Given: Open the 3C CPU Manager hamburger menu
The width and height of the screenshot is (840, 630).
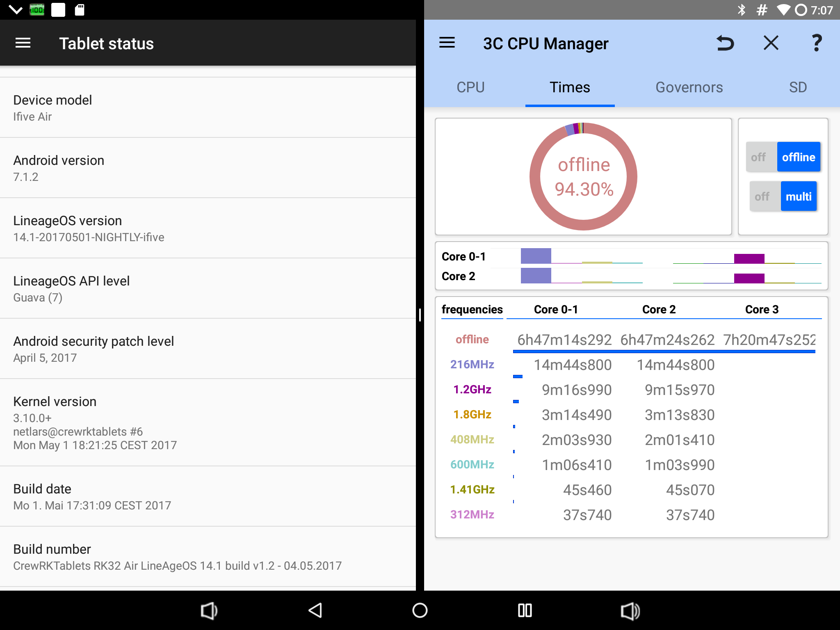Looking at the screenshot, I should point(447,43).
